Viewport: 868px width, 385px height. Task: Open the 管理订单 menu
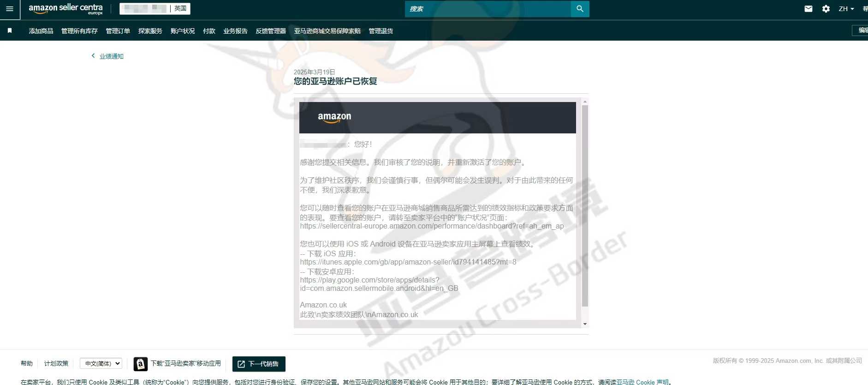pos(118,31)
